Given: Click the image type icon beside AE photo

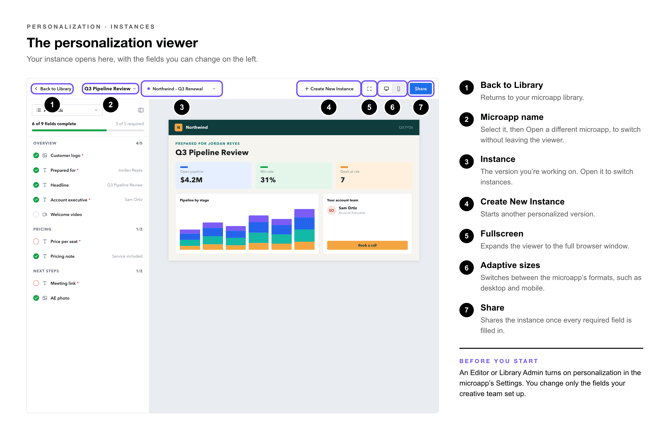Looking at the screenshot, I should 44,298.
